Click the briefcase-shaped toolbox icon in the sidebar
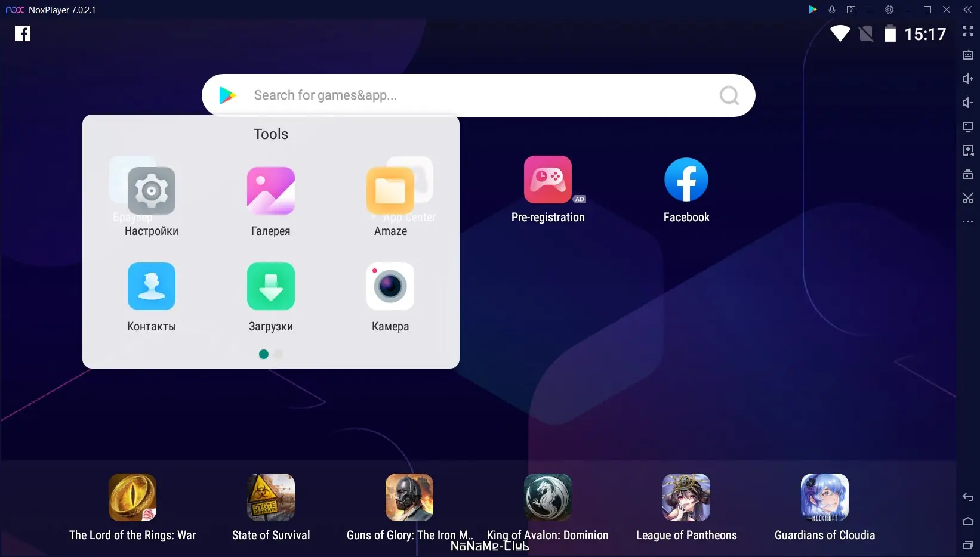The width and height of the screenshot is (980, 557). click(968, 174)
